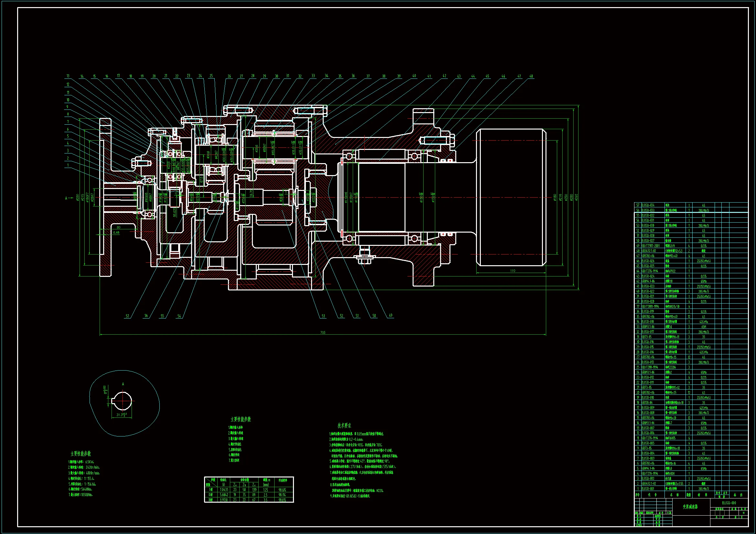
Task: Select part balloon number 49
Action: (391, 315)
